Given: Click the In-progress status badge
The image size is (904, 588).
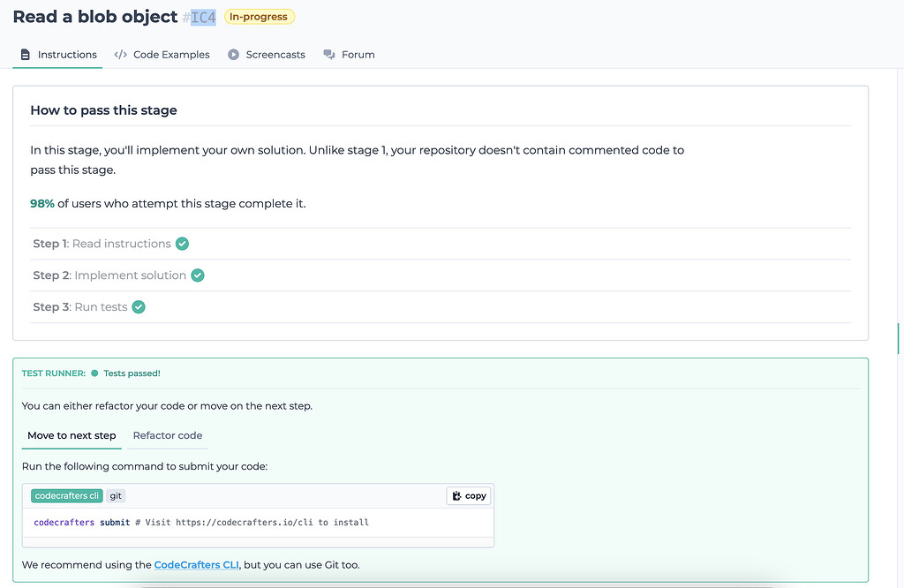Looking at the screenshot, I should [259, 16].
